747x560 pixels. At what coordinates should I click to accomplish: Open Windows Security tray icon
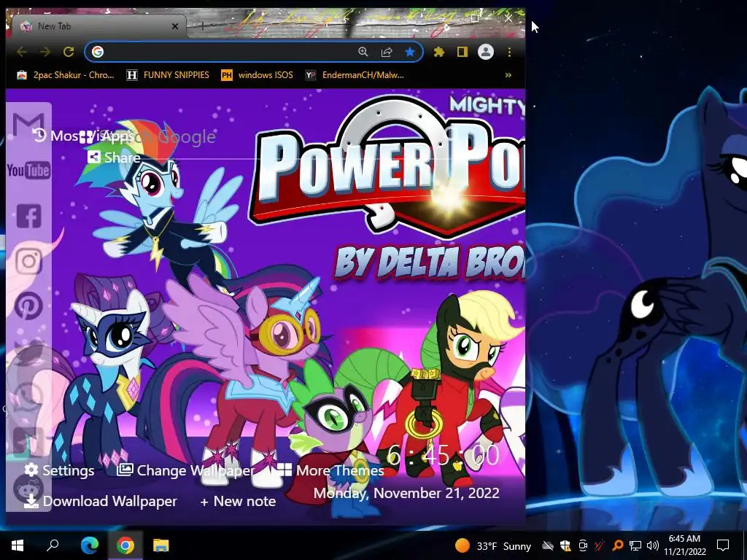[565, 545]
